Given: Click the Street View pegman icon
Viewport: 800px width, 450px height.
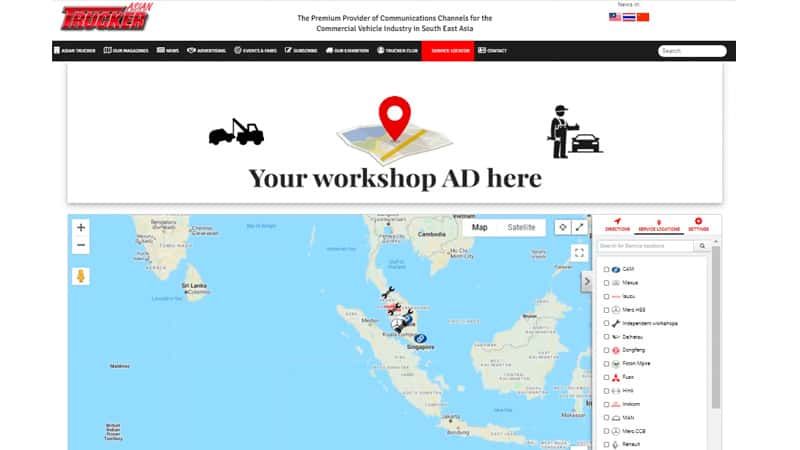Looking at the screenshot, I should (x=81, y=276).
